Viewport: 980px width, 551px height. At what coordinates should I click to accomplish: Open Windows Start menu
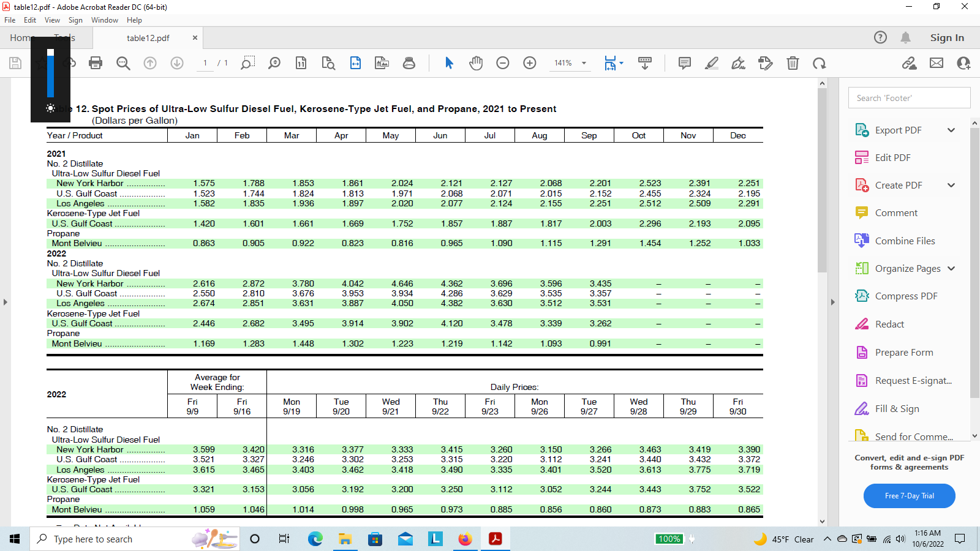15,539
